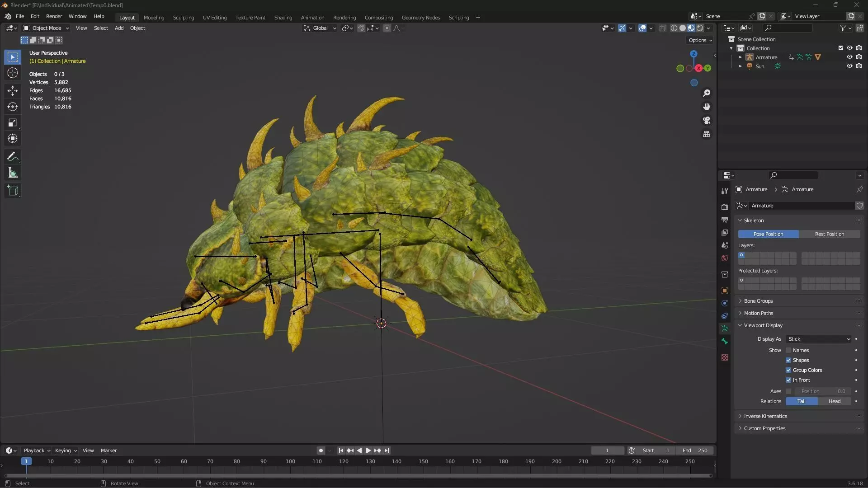Open the Tool properties tab
868x488 pixels.
(x=725, y=191)
